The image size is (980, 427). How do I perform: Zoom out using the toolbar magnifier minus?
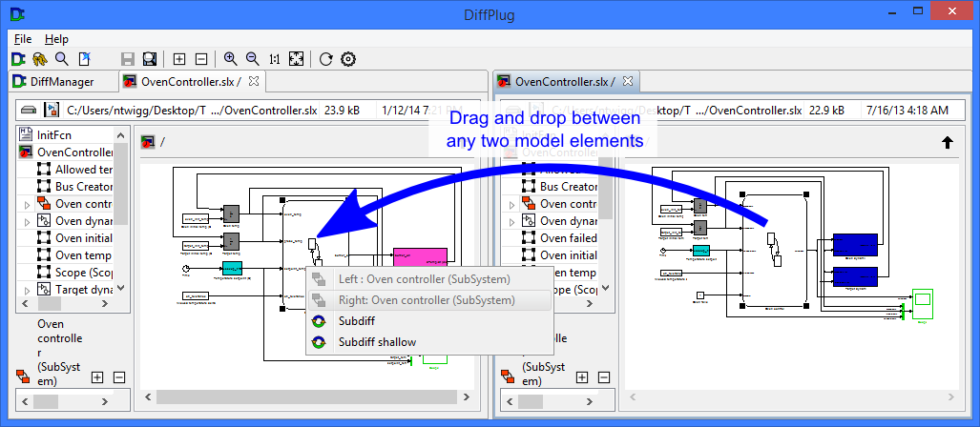coord(253,59)
